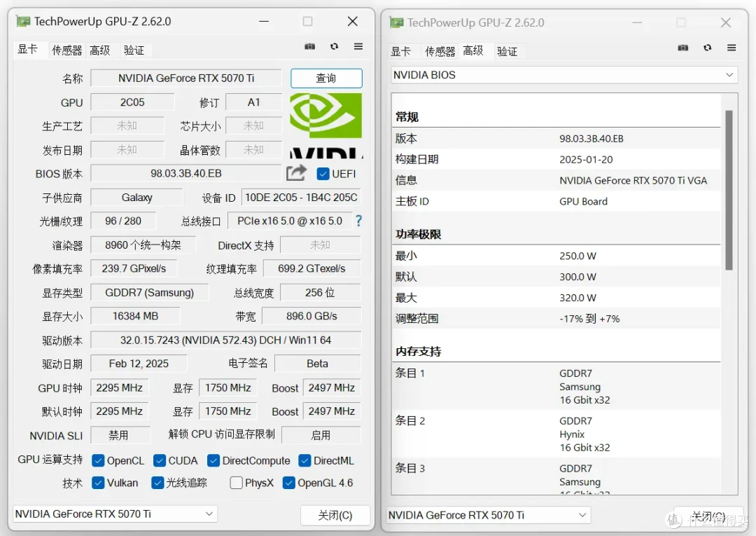Select the 传感器 tab in right window
Image resolution: width=756 pixels, height=536 pixels.
coord(440,52)
